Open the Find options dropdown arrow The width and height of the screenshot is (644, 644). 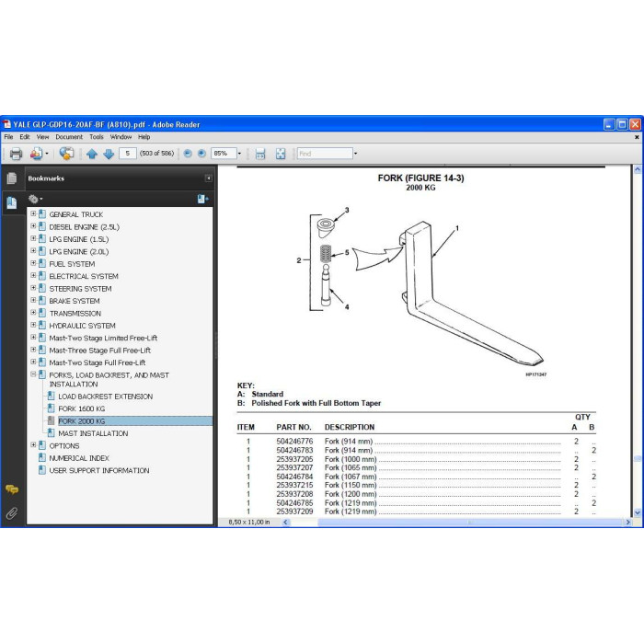[356, 154]
